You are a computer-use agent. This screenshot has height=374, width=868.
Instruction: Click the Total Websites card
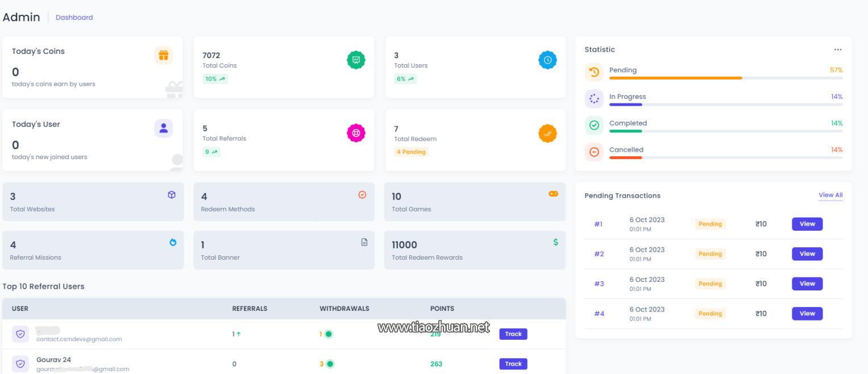pyautogui.click(x=93, y=202)
